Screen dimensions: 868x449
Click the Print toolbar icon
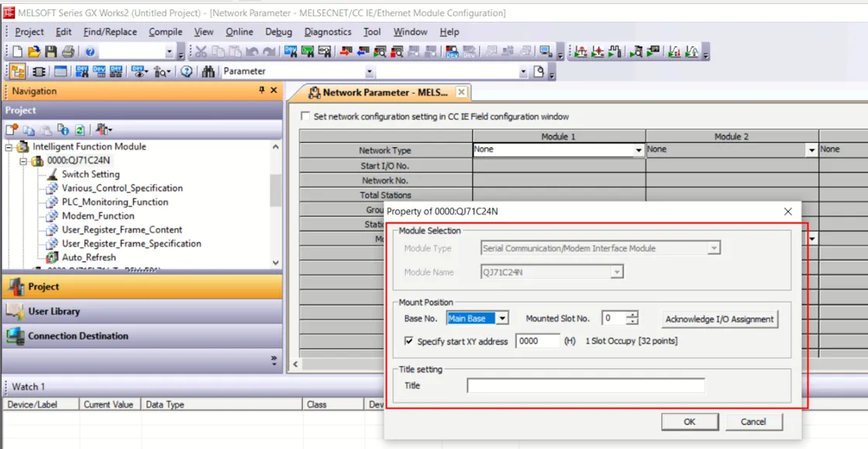coord(67,52)
